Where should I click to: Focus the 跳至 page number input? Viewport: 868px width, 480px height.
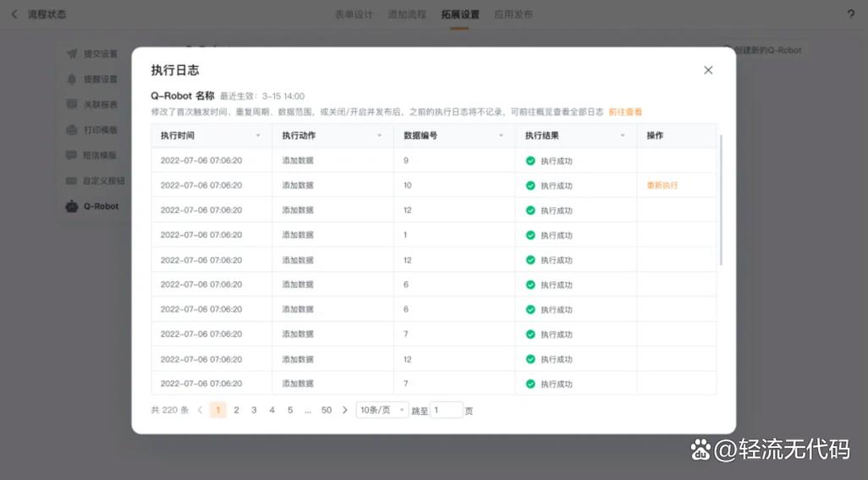tap(446, 410)
